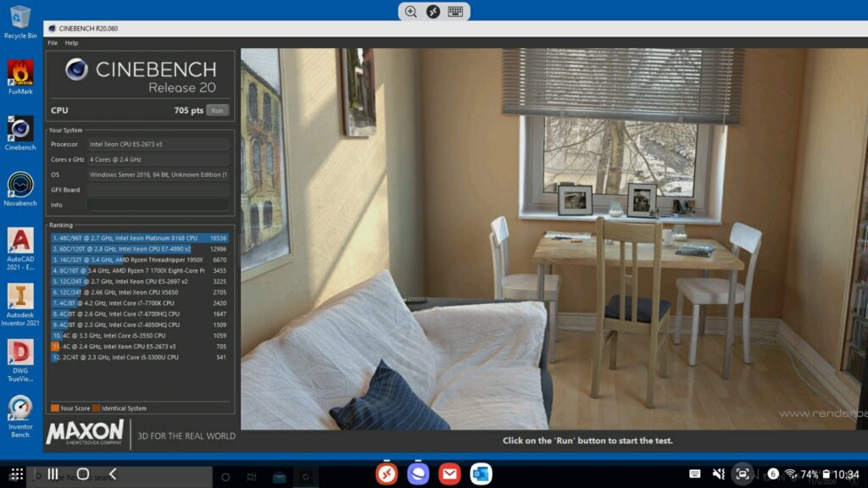Click the 10:34 clock
The width and height of the screenshot is (868, 488).
(846, 474)
